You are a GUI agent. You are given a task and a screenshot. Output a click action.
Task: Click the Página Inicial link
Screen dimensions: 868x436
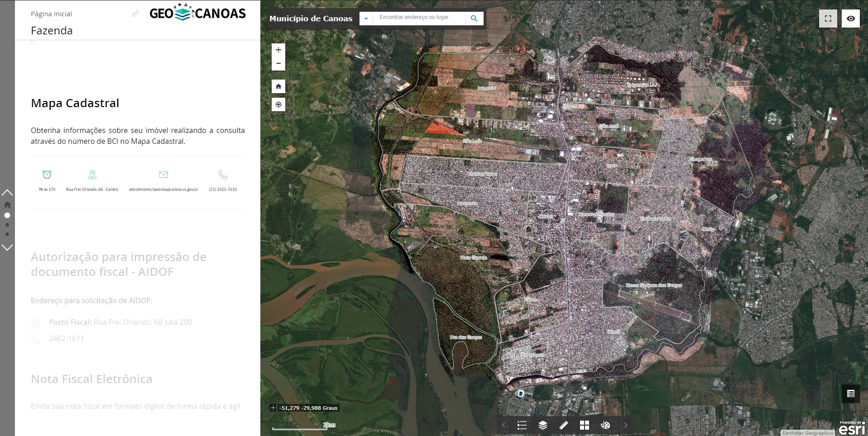tap(51, 14)
